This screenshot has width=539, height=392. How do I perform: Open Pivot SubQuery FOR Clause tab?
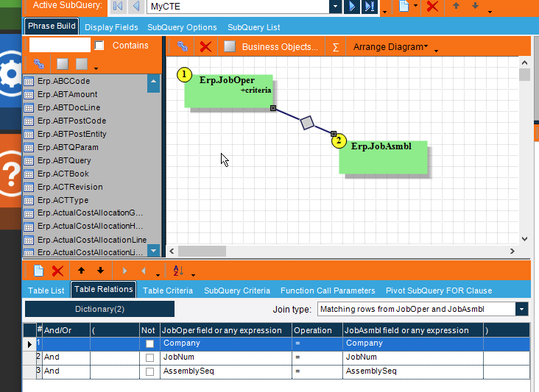coord(439,291)
